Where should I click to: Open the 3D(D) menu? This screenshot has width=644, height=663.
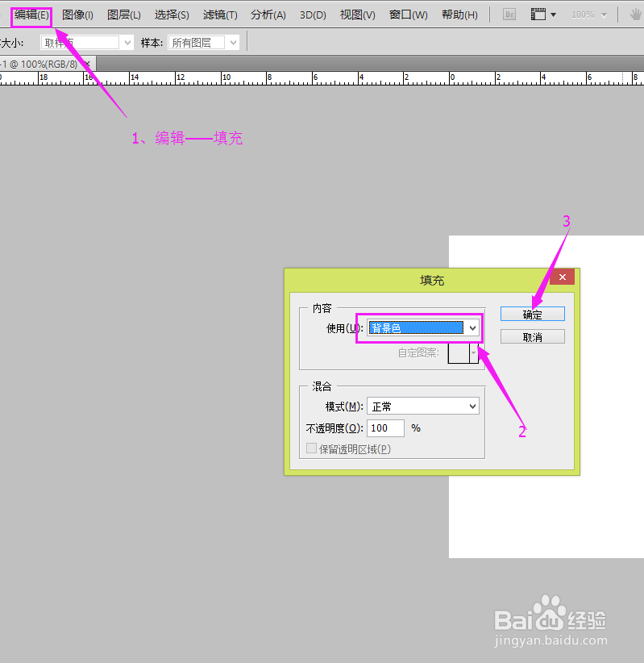pos(313,15)
